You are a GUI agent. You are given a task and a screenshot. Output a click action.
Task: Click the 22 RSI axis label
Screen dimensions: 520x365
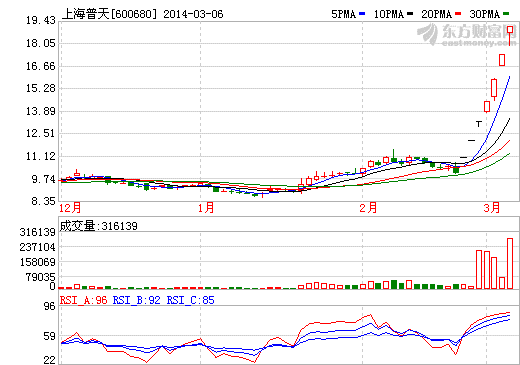(x=49, y=360)
